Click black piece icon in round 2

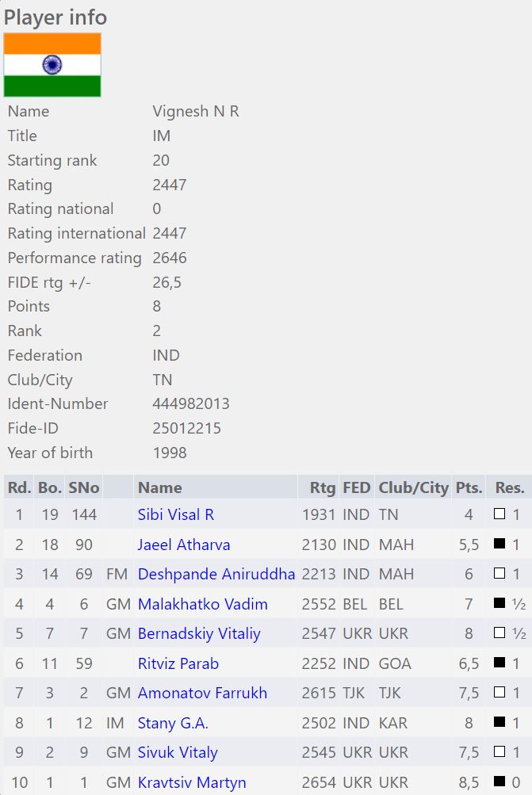click(499, 545)
